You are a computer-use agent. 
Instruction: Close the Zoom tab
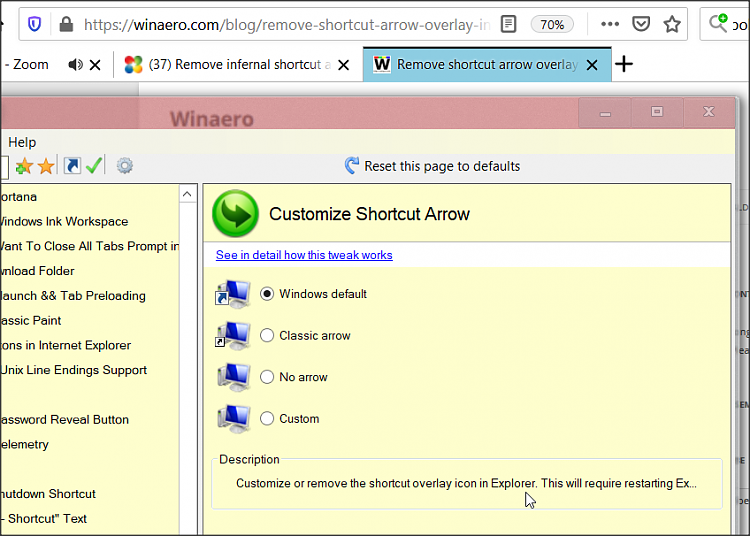coord(95,65)
